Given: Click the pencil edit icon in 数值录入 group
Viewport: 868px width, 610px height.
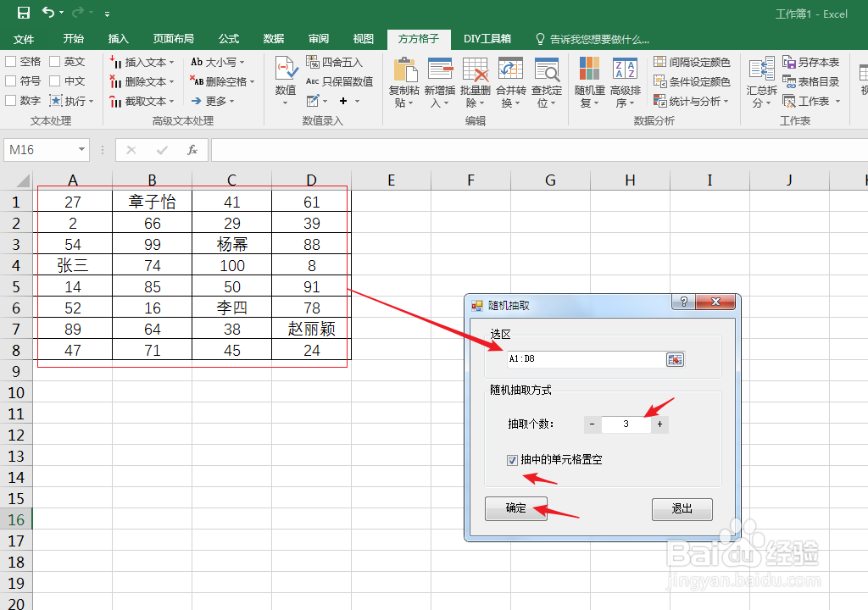Looking at the screenshot, I should (x=313, y=101).
